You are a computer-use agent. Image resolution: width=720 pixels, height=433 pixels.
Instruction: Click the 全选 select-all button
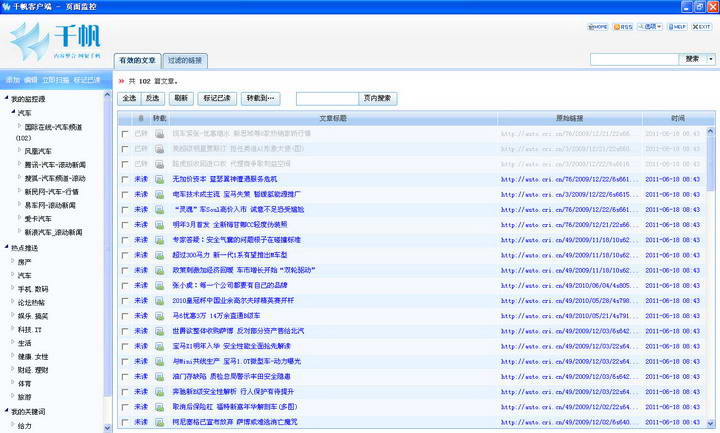pos(129,98)
